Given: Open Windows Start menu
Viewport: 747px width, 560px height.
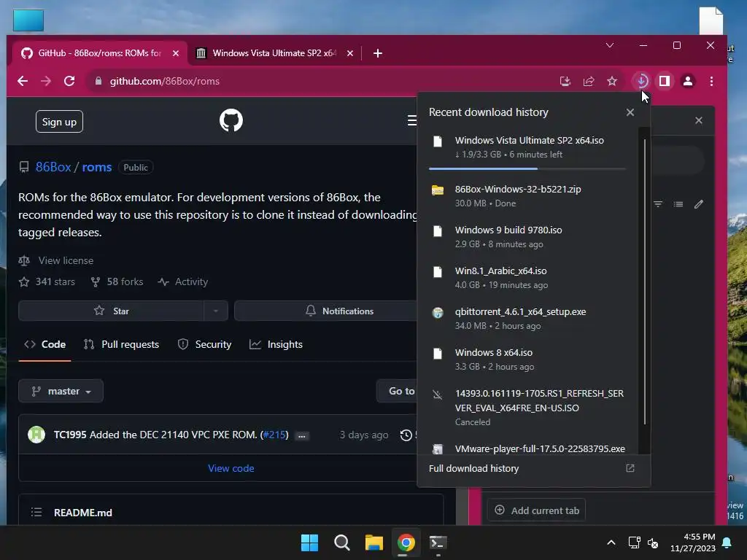Looking at the screenshot, I should point(309,542).
